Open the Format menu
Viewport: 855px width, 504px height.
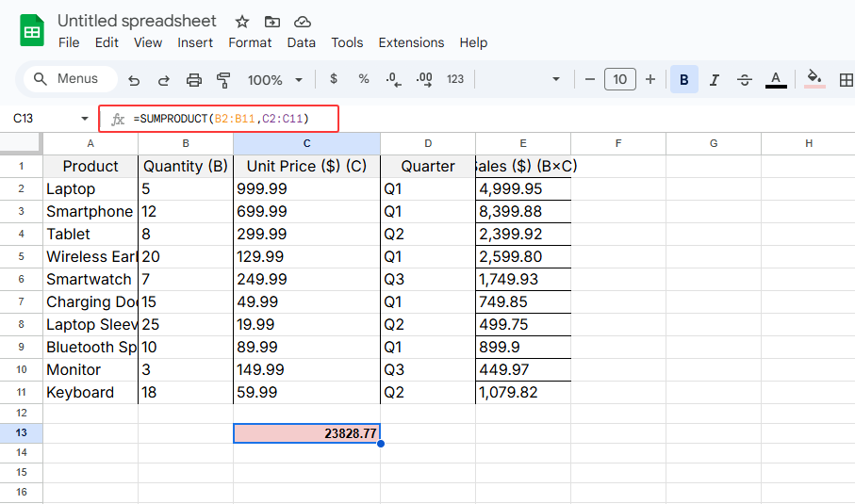point(250,42)
